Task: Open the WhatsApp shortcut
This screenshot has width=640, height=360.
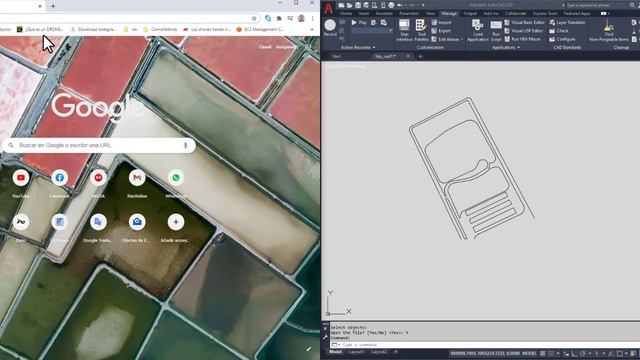Action: click(176, 184)
